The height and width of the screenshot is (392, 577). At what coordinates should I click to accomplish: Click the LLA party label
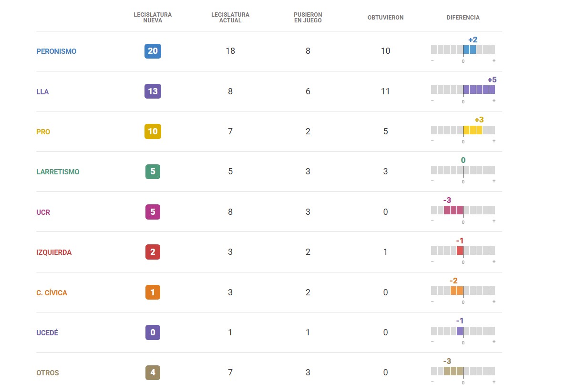click(42, 91)
